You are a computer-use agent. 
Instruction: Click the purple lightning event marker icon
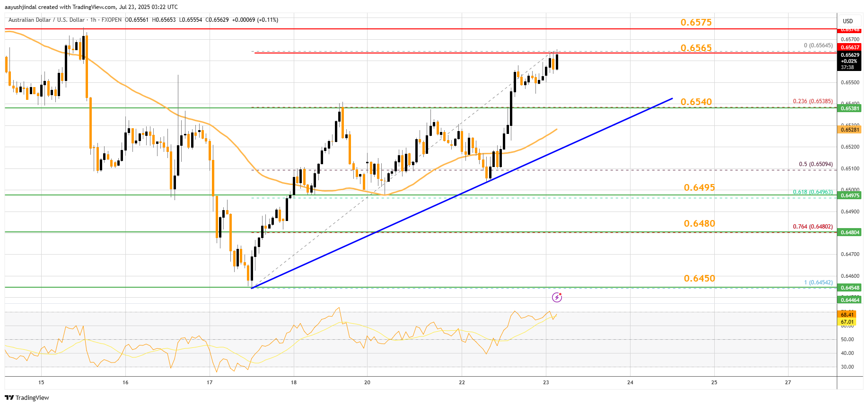(x=557, y=297)
